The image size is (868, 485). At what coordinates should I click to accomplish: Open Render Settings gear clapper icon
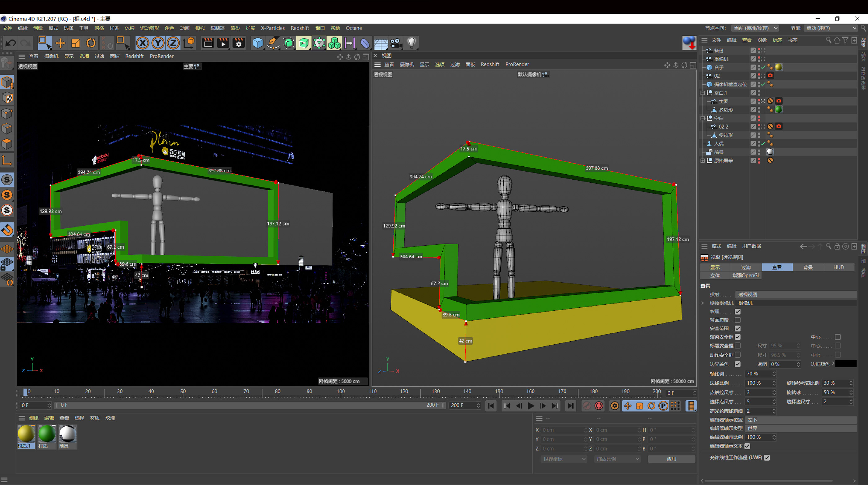point(239,43)
